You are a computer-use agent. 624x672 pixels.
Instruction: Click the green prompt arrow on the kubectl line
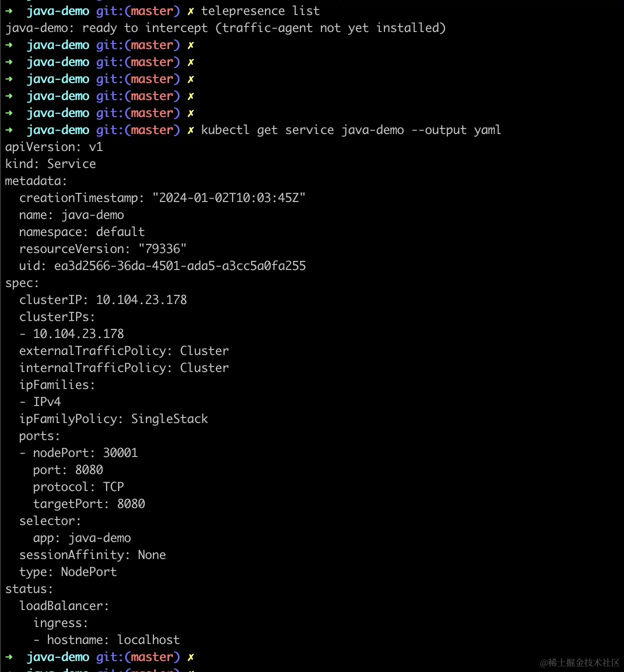tap(9, 130)
